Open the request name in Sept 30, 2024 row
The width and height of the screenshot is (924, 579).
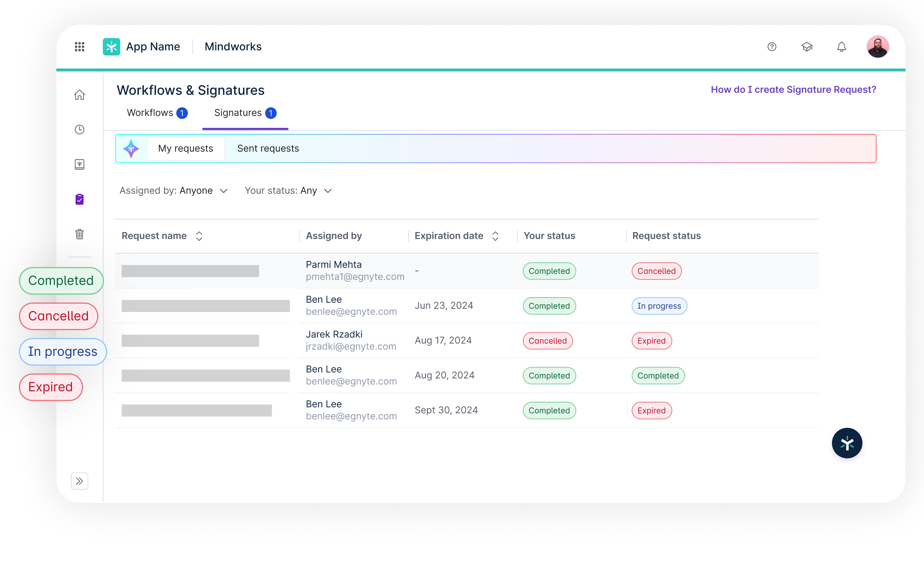[197, 411]
